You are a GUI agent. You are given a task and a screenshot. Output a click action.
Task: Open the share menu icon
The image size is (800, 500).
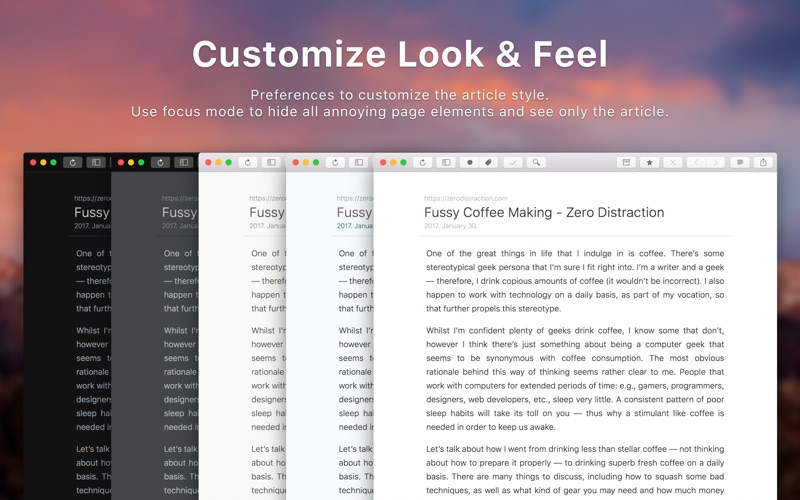tap(765, 162)
